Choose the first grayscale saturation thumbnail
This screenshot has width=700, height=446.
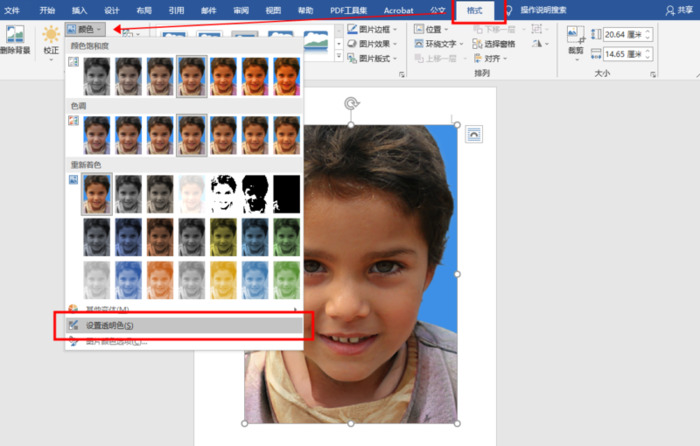coord(97,76)
